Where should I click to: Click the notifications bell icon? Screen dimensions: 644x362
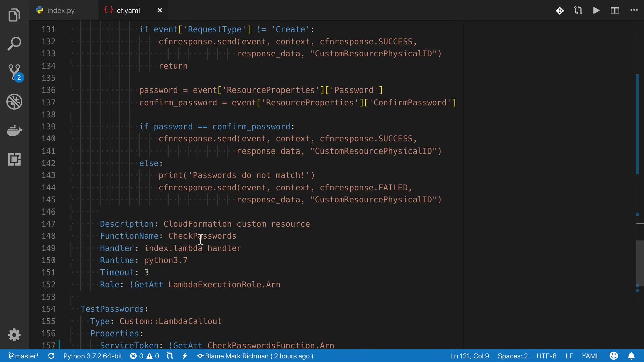pyautogui.click(x=631, y=356)
